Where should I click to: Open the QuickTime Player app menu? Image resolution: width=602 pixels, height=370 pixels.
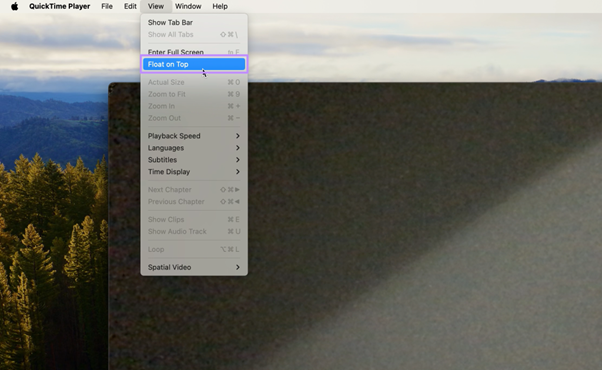click(x=60, y=6)
